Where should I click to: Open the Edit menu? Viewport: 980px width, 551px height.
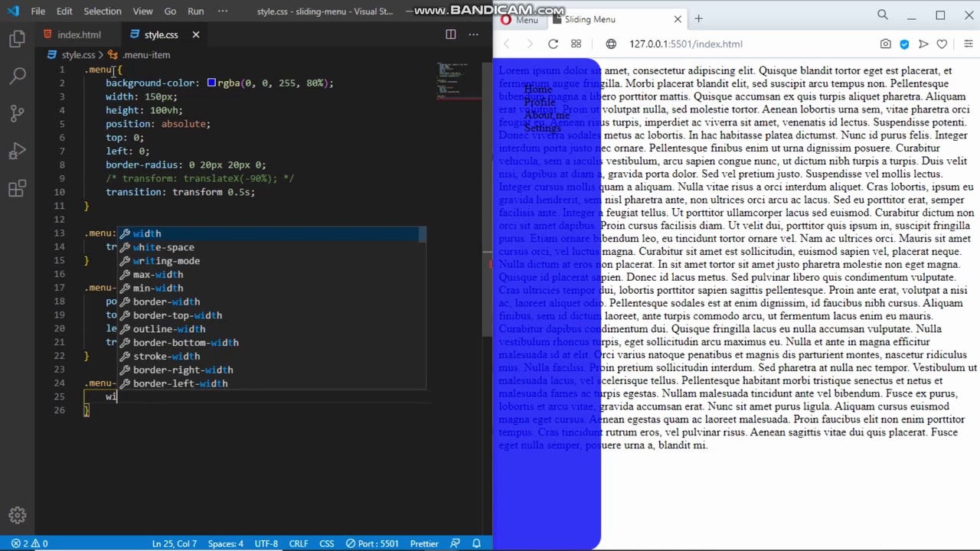64,11
